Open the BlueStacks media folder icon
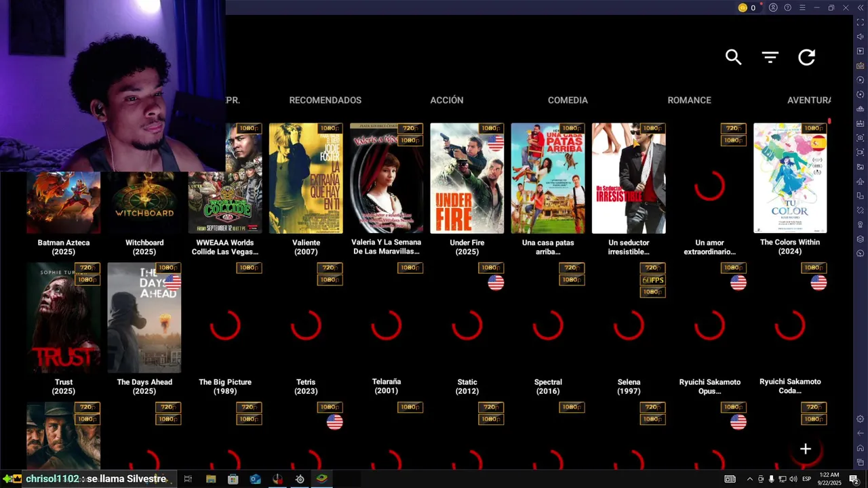This screenshot has height=488, width=868. click(x=861, y=167)
